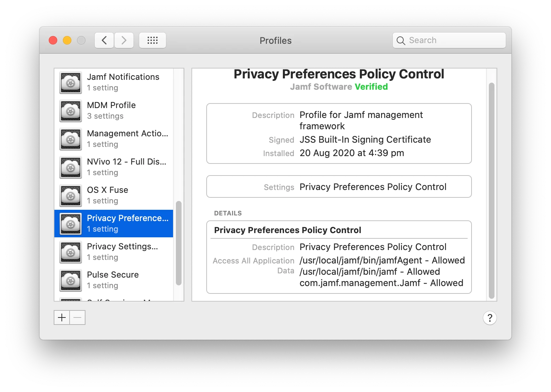This screenshot has height=392, width=551.
Task: Click the Privacy Preferences Policy Control heading
Action: pos(339,74)
